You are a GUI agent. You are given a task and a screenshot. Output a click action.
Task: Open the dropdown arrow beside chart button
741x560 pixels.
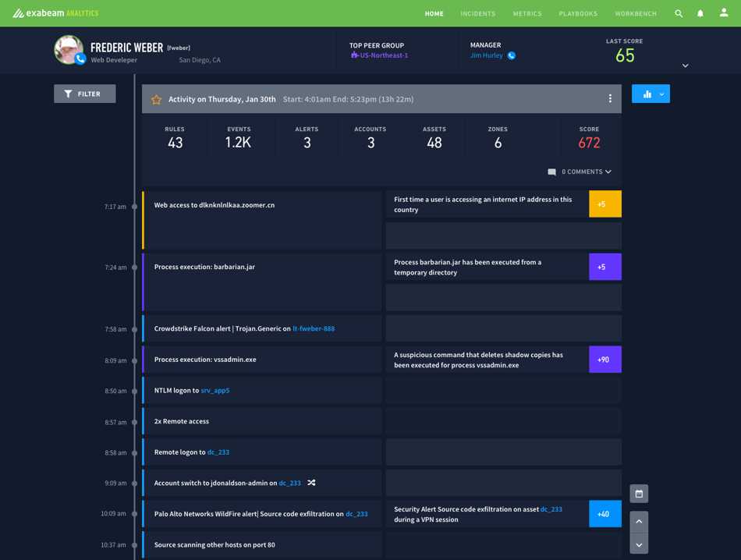(x=661, y=94)
